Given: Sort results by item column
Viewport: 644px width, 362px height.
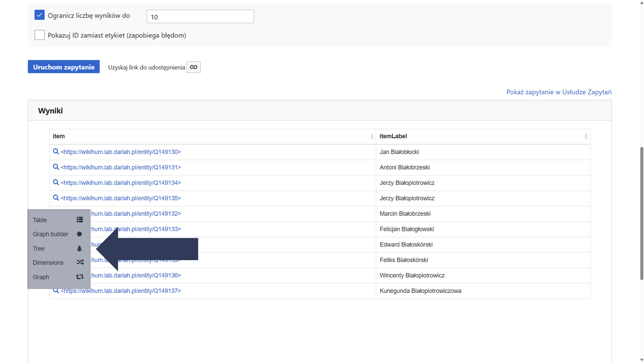Looking at the screenshot, I should click(x=372, y=136).
